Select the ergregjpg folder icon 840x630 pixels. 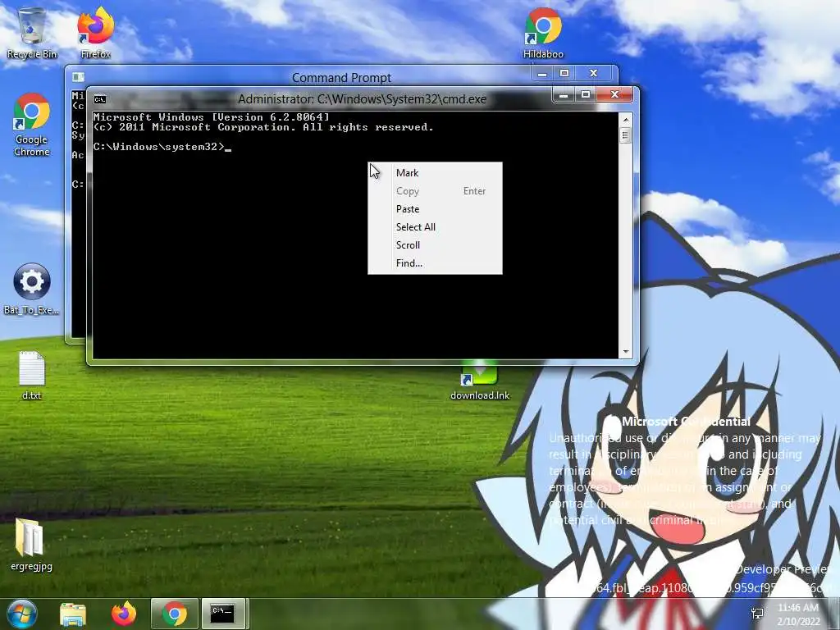click(32, 545)
